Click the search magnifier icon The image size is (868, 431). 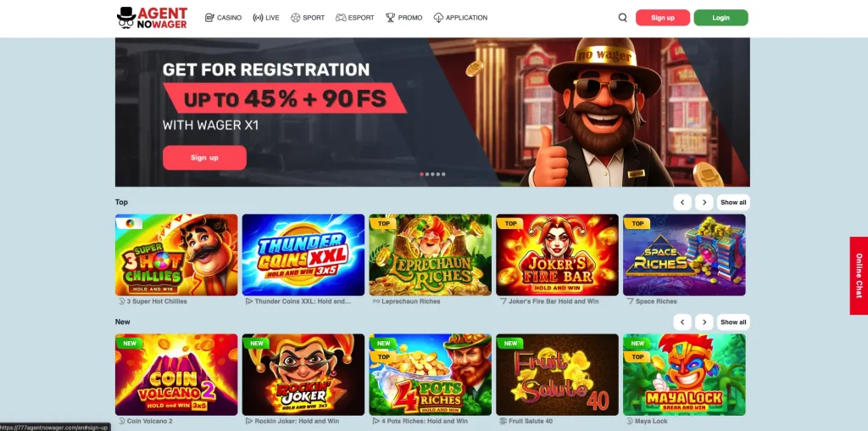point(623,18)
